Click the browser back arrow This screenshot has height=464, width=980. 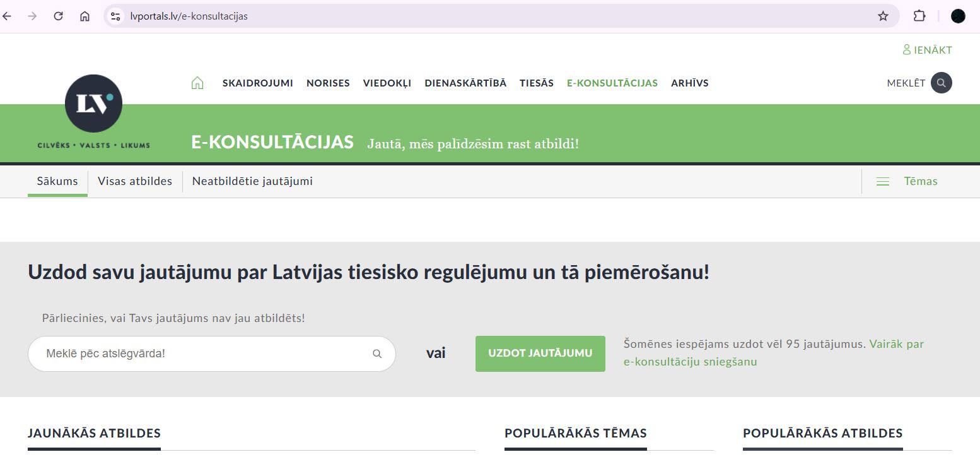click(x=8, y=16)
